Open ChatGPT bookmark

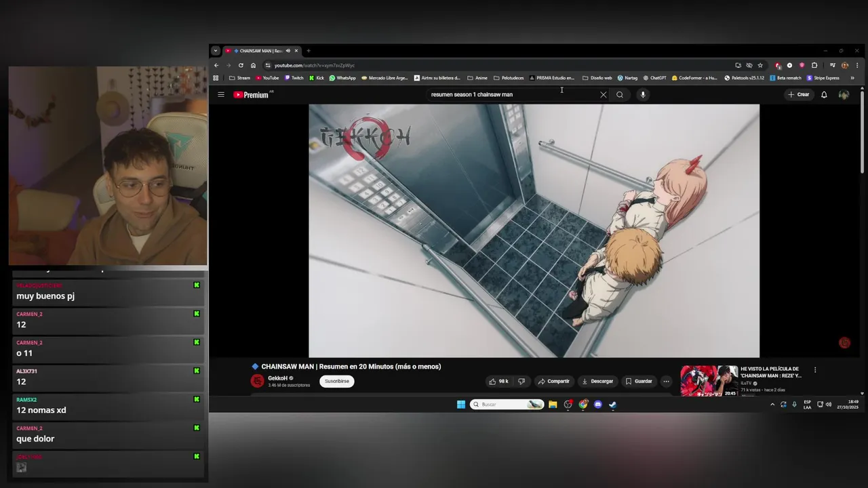click(654, 78)
